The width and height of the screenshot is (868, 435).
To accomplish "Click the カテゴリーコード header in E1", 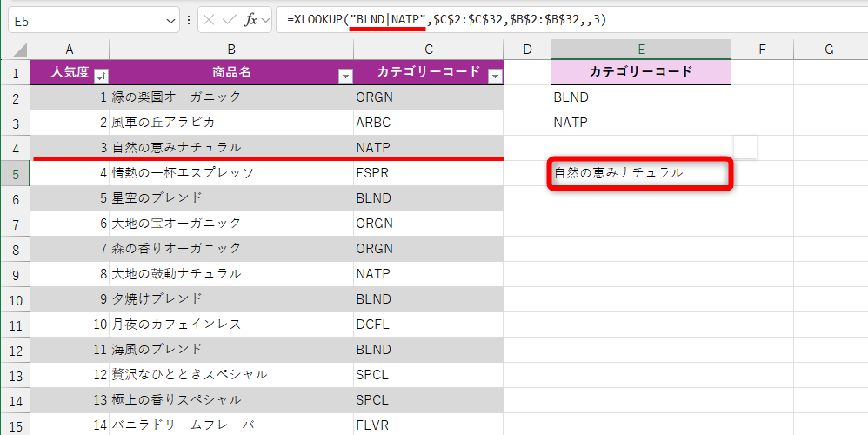I will [x=641, y=72].
